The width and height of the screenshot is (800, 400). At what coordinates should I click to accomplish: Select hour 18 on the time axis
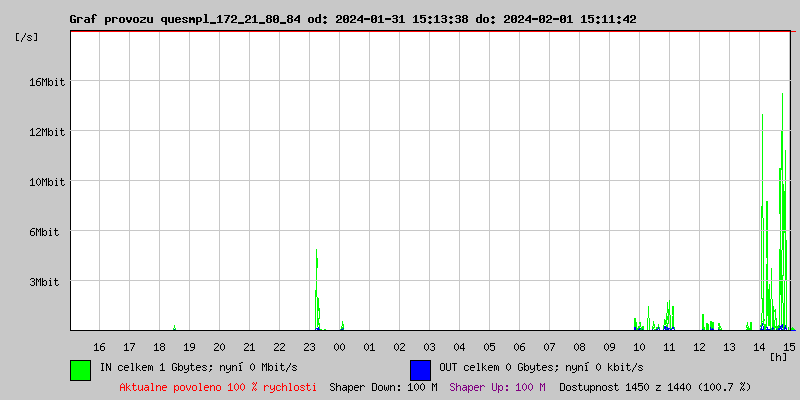coord(160,346)
